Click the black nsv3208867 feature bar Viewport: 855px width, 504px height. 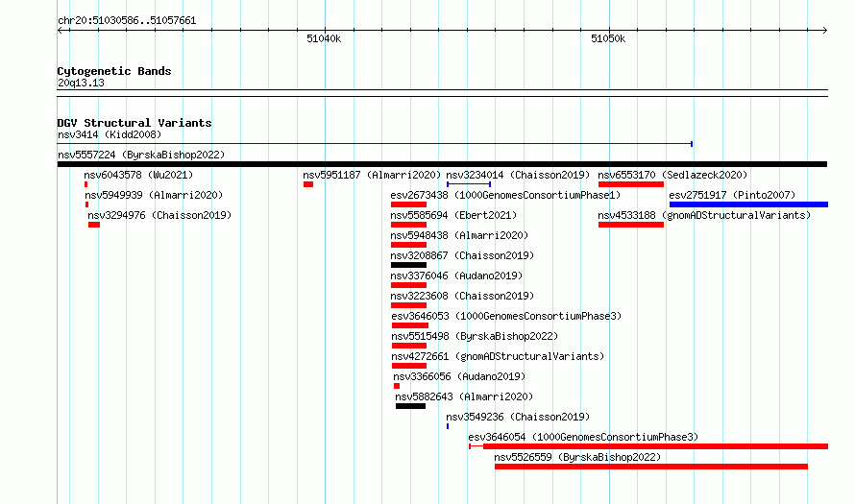coord(408,265)
